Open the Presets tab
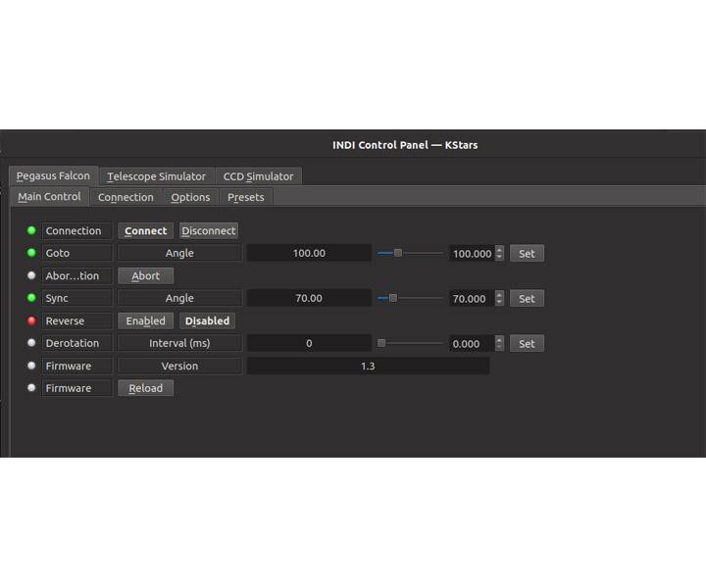706x588 pixels. pyautogui.click(x=245, y=197)
